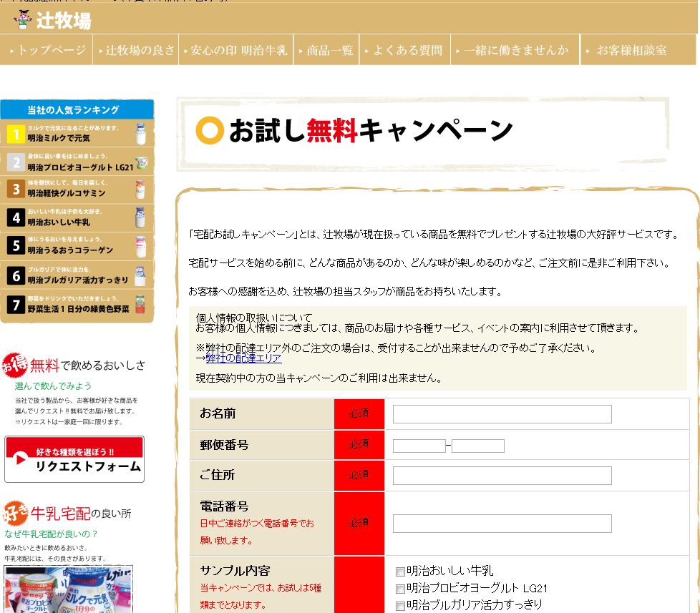Click the black number 6 rank badge
Screen dimensions: 700x613
point(16,275)
